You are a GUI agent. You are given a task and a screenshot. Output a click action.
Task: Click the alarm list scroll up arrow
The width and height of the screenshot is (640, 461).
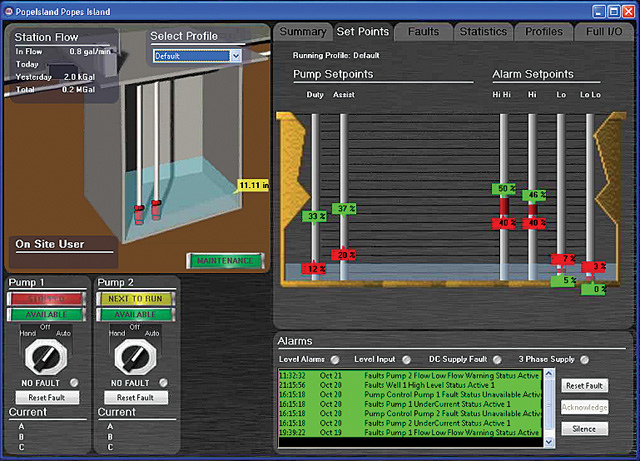pyautogui.click(x=547, y=374)
